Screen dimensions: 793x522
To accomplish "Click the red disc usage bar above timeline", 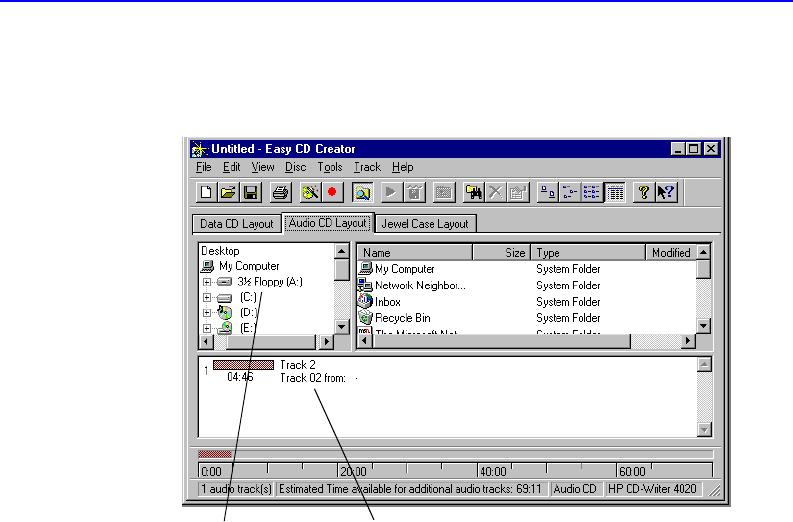I will point(215,454).
